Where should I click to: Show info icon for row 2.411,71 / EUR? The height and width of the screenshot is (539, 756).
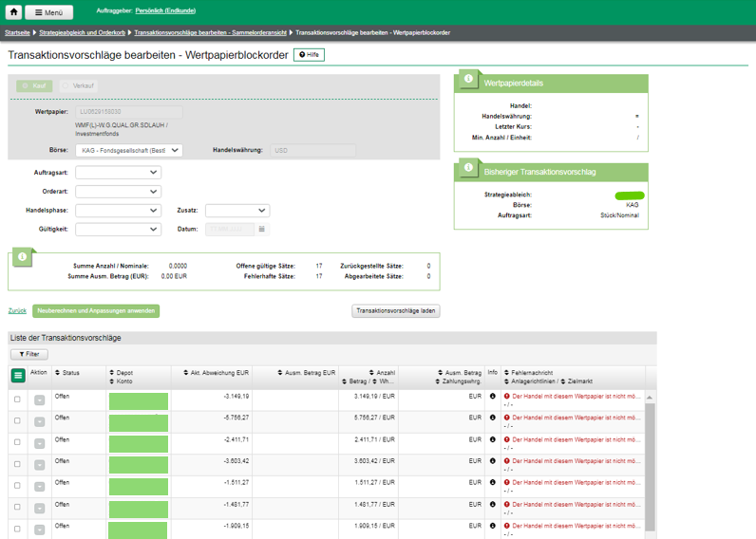tap(492, 439)
